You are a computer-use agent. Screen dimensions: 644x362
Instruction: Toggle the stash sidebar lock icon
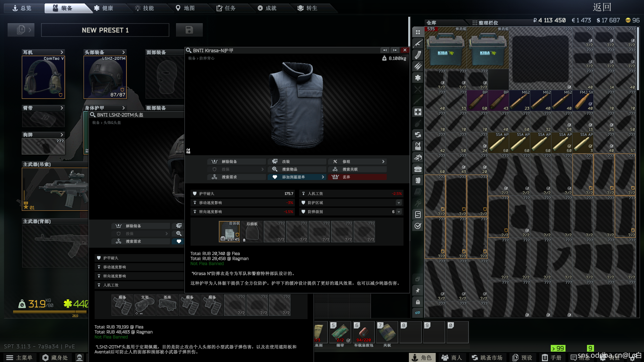418,302
